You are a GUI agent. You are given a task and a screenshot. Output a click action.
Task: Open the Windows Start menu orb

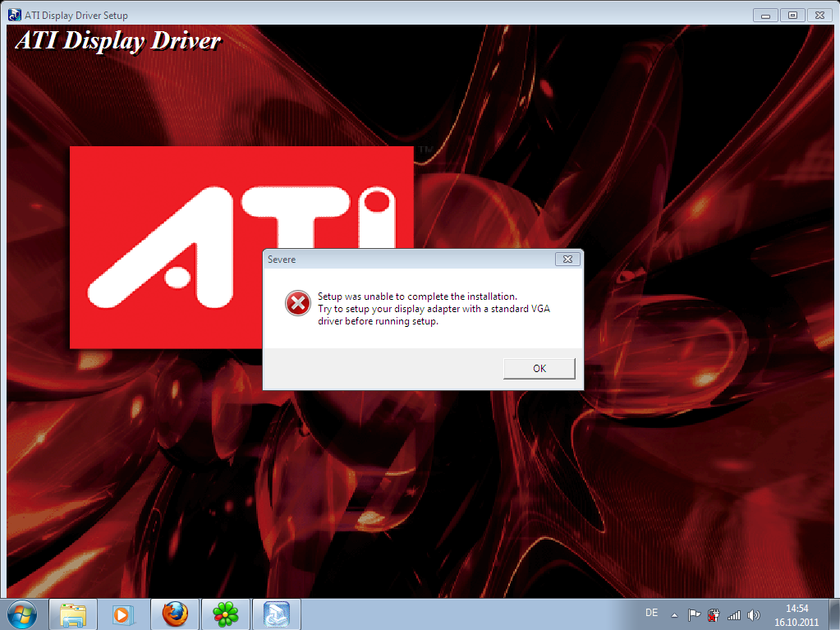22,615
